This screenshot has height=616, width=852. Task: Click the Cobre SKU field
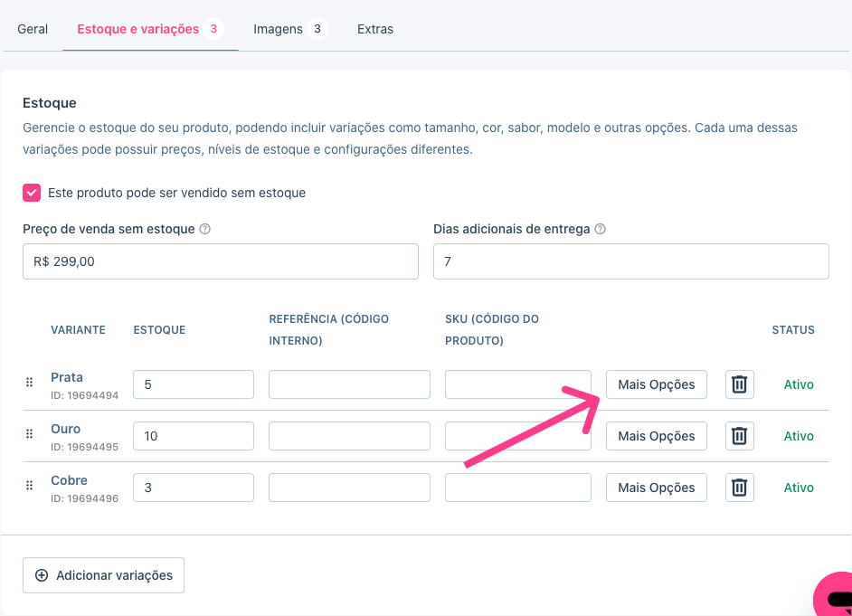518,488
